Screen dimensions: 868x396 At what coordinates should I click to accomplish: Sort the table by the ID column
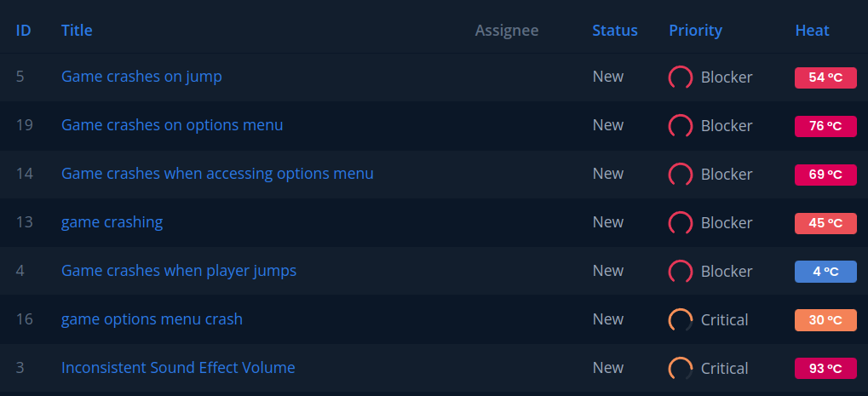point(24,31)
